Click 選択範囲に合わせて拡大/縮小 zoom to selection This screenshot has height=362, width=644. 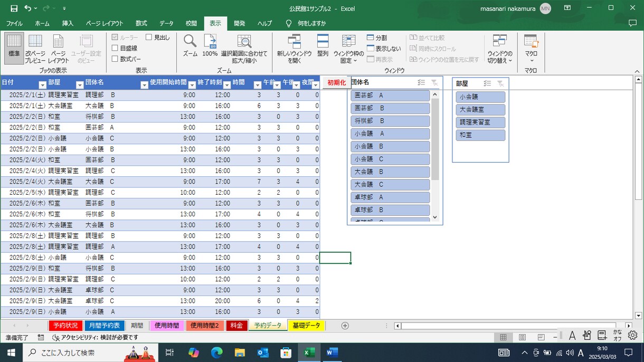pyautogui.click(x=244, y=48)
